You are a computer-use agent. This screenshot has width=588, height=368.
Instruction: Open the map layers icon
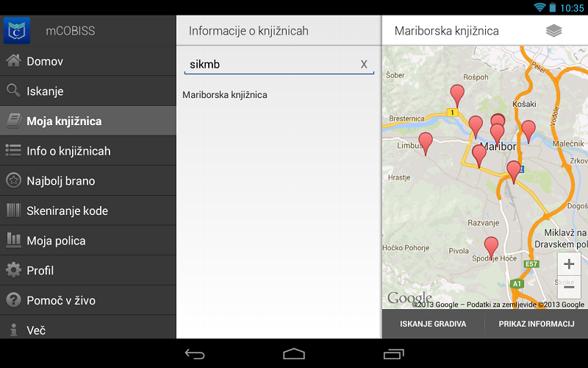tap(554, 31)
